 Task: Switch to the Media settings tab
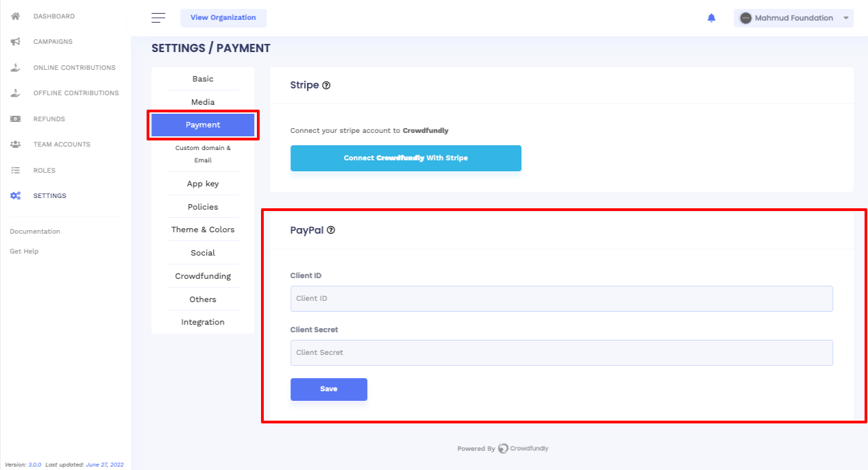[x=203, y=102]
